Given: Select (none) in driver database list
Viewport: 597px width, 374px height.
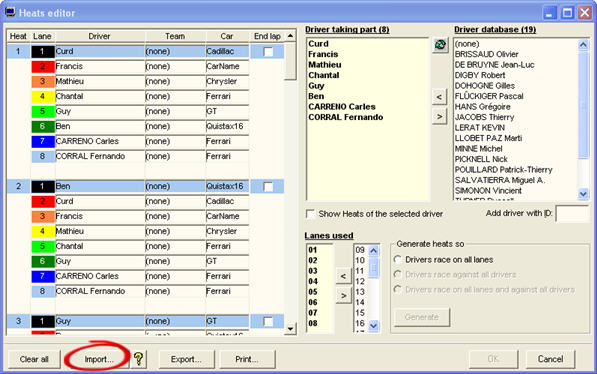Looking at the screenshot, I should [467, 44].
